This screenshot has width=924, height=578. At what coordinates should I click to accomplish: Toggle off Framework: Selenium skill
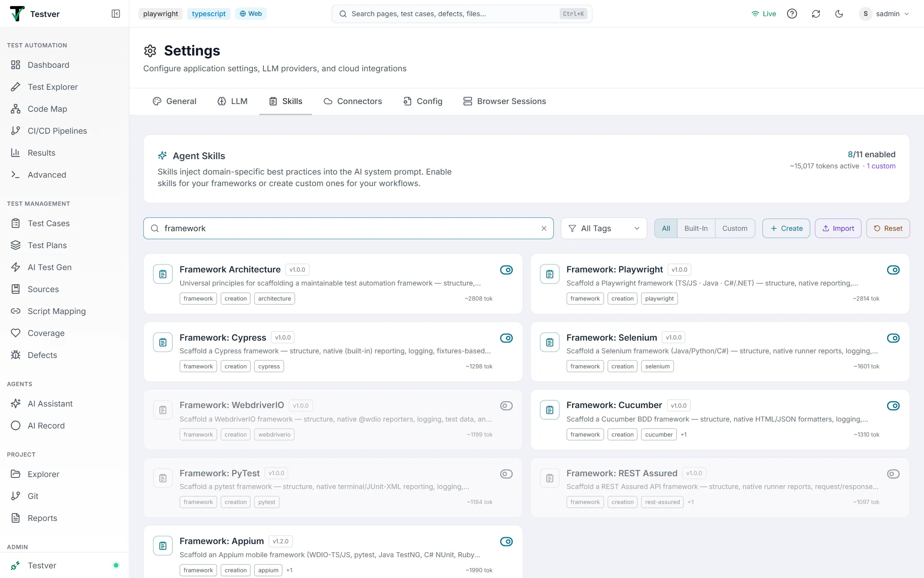pos(893,338)
